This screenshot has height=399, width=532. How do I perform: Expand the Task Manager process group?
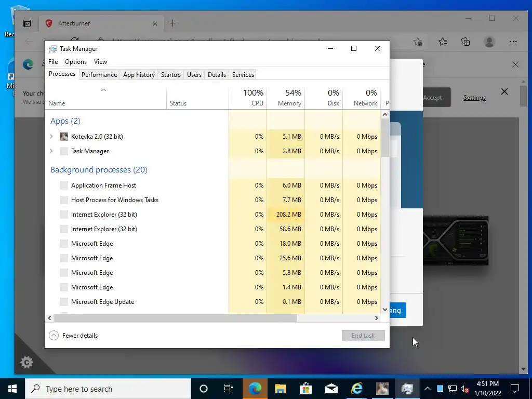pos(51,151)
